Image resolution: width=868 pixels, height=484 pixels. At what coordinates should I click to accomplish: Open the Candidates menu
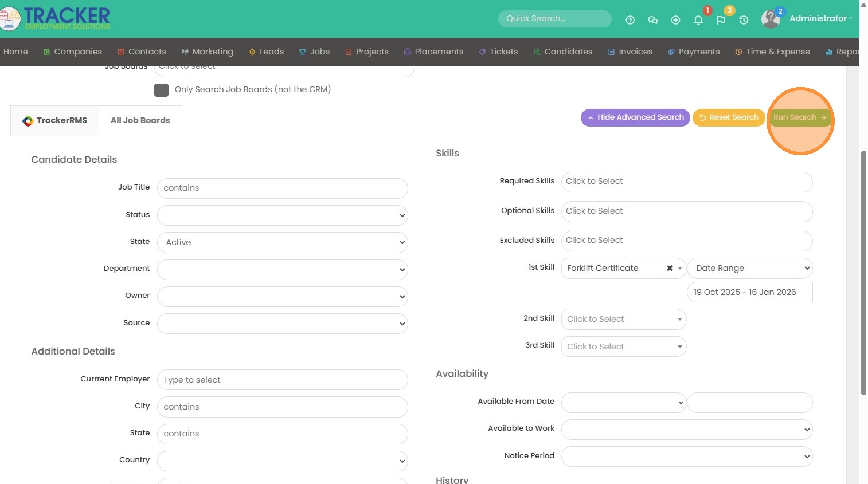click(562, 52)
